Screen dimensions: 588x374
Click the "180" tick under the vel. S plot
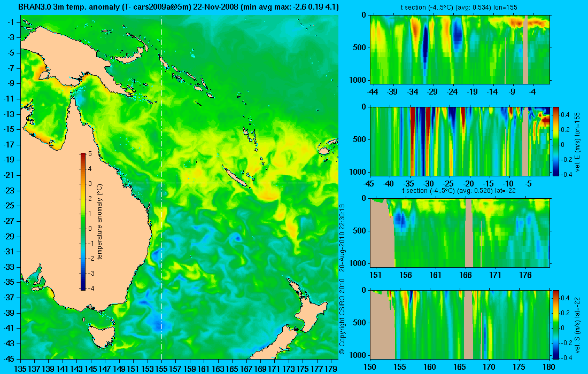pyautogui.click(x=548, y=367)
